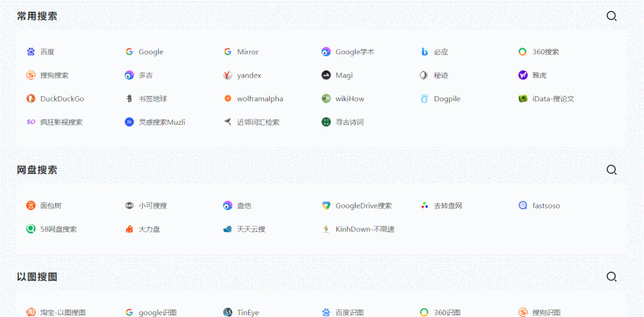
Task: Click the 秘迹 icon
Action: (425, 75)
